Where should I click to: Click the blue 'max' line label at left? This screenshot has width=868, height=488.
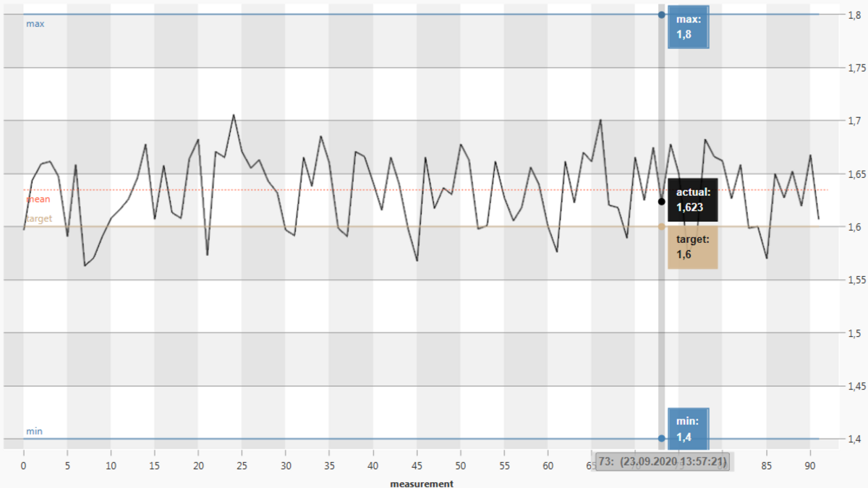(x=35, y=24)
